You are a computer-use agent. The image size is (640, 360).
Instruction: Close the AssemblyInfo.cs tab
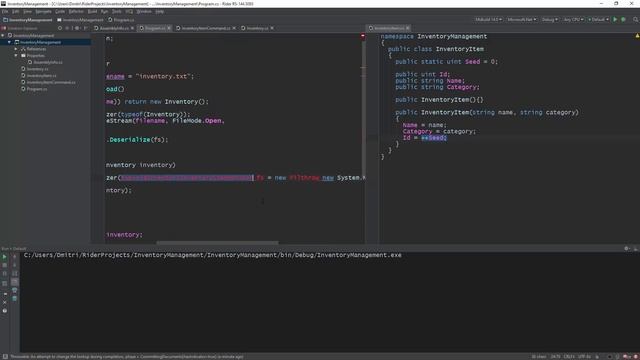[132, 28]
